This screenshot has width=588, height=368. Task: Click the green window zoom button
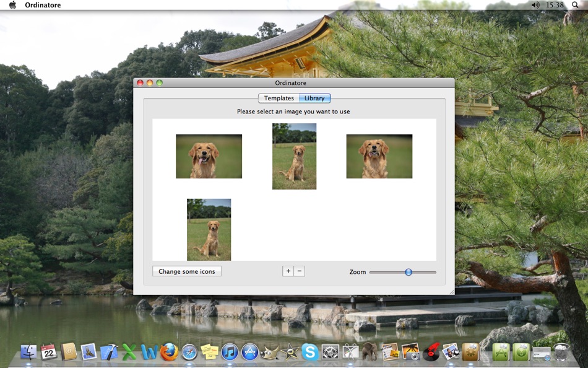pyautogui.click(x=159, y=82)
